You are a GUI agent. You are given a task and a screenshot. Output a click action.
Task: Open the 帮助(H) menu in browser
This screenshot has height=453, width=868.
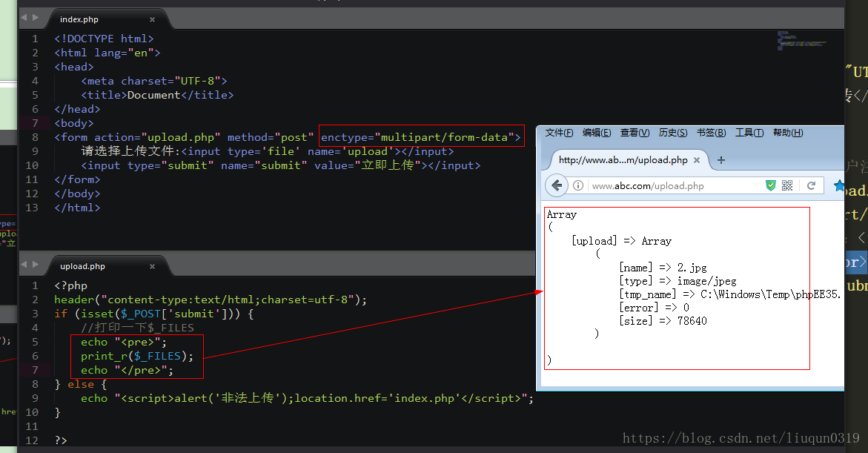(788, 133)
